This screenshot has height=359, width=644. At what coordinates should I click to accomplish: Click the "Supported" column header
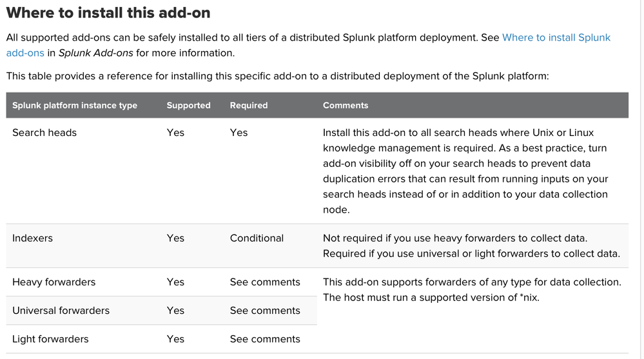tap(188, 105)
